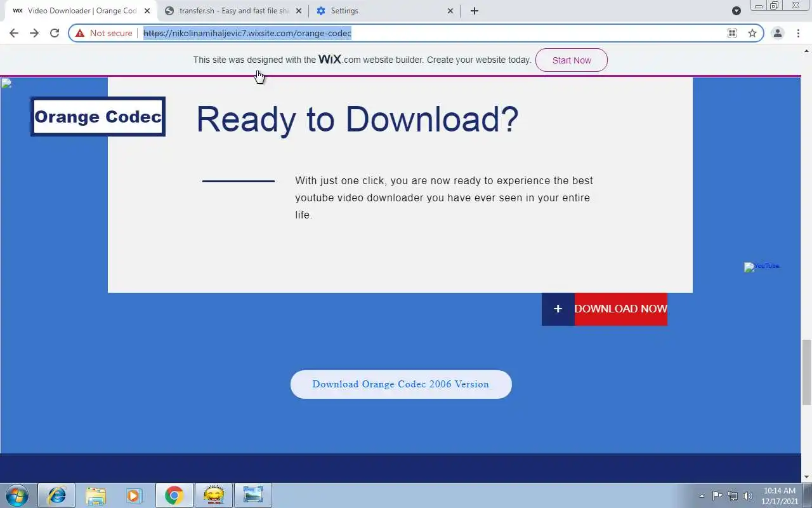Screen dimensions: 812x508
Task: Click the picture viewer taskbar icon
Action: [253, 495]
